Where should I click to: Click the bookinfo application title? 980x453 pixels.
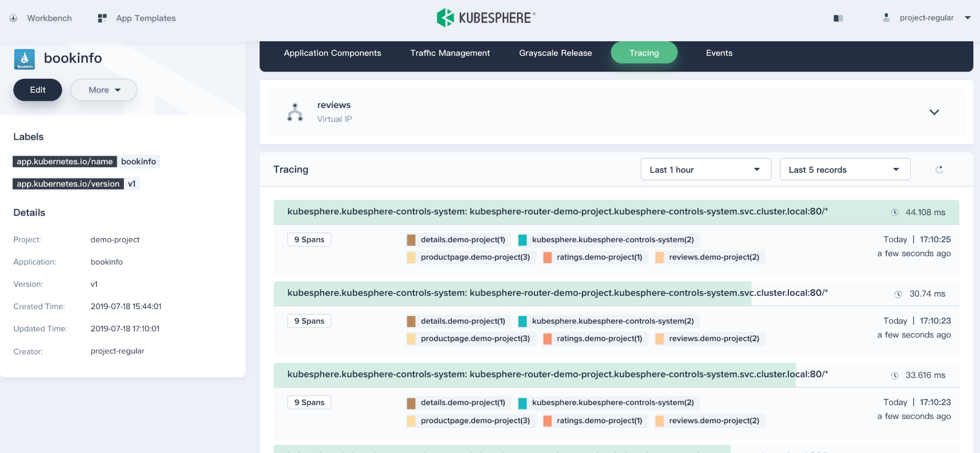click(x=73, y=58)
